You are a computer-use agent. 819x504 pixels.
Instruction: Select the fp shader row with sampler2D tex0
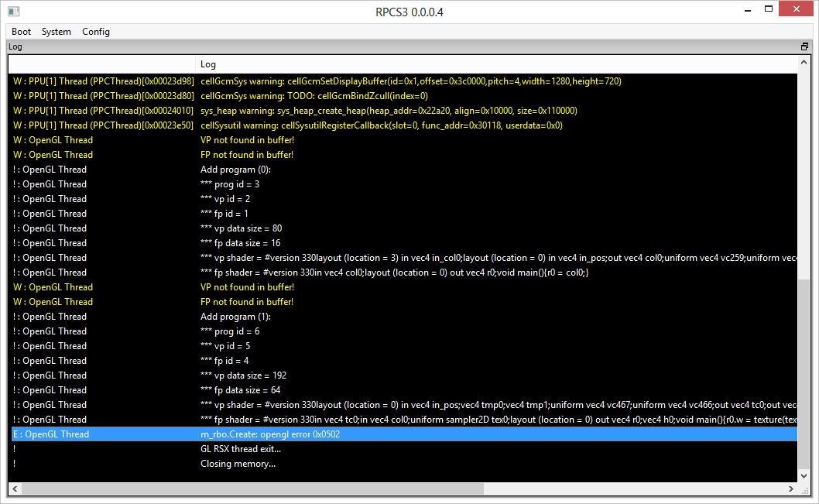(x=404, y=419)
